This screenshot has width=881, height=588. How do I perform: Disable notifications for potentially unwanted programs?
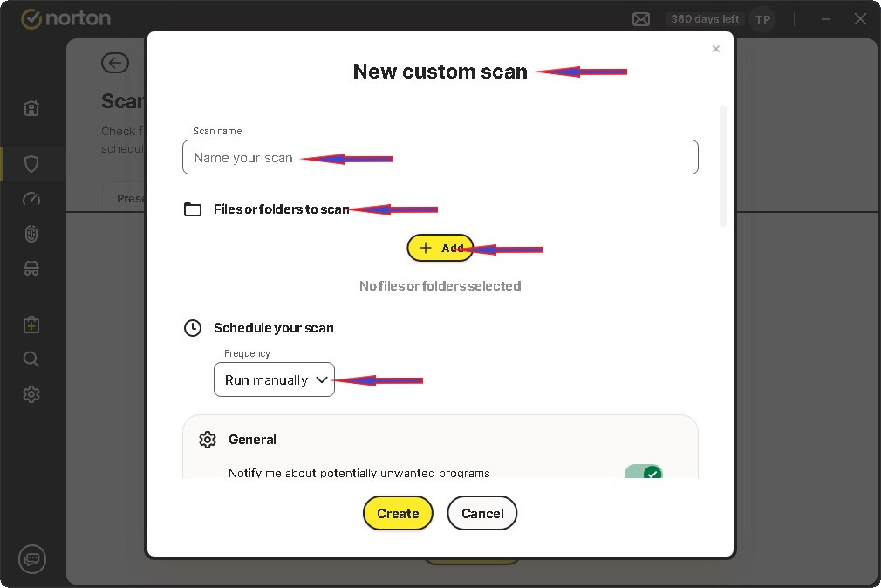coord(644,474)
